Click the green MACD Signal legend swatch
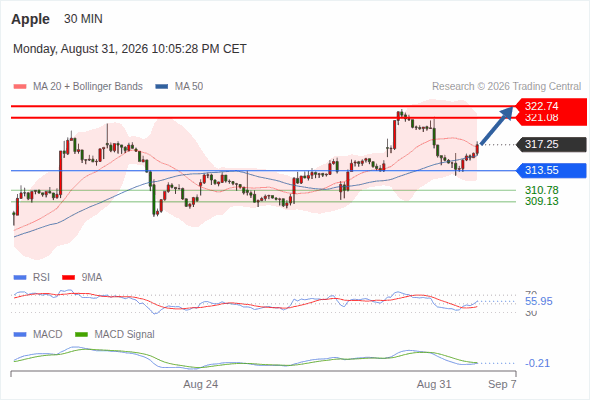The width and height of the screenshot is (590, 400). 81,335
